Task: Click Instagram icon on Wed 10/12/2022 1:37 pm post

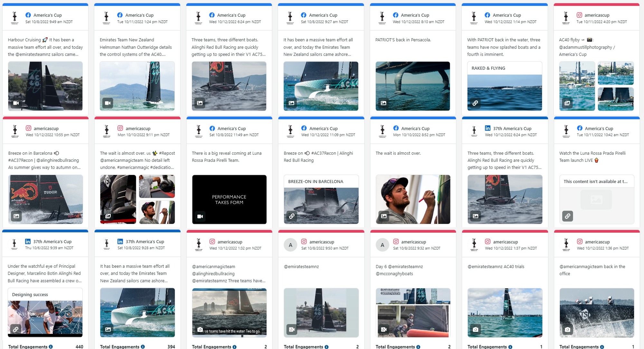Action: pos(488,241)
